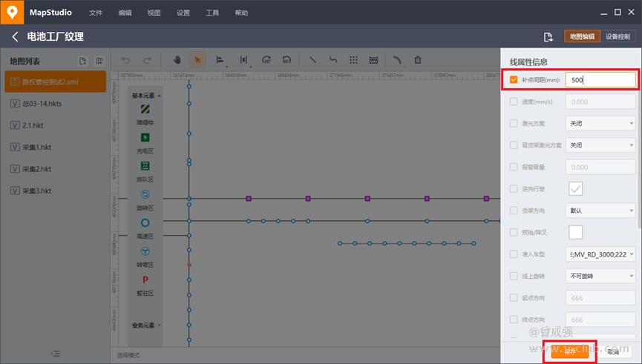The image size is (642, 364).
Task: Go back using the left chevron arrow
Action: coord(15,37)
